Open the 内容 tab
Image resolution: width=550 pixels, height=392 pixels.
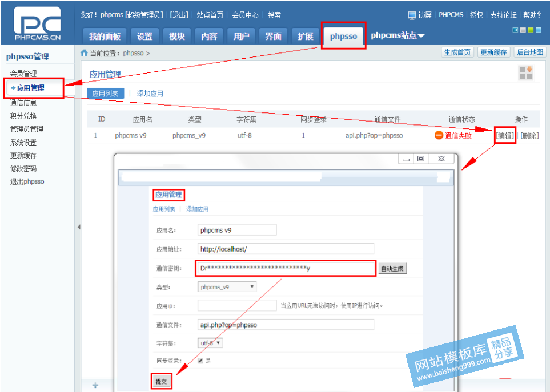coord(209,36)
